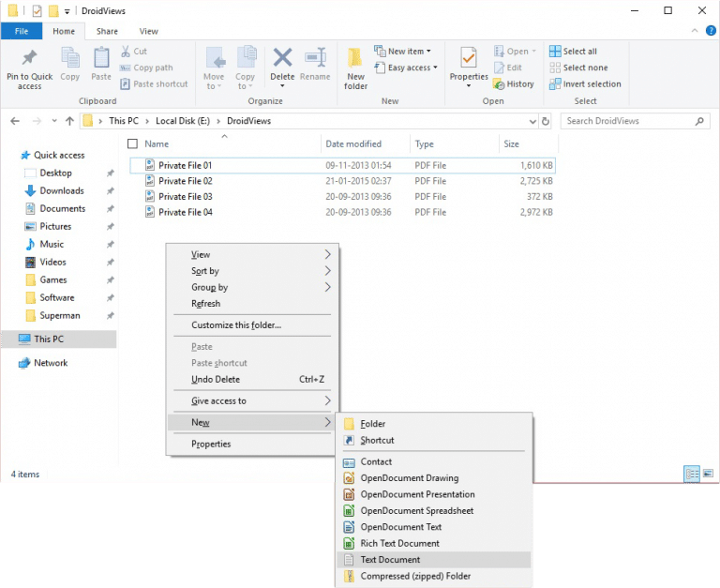720x588 pixels.
Task: Click Invert selection in ribbon
Action: 585,84
